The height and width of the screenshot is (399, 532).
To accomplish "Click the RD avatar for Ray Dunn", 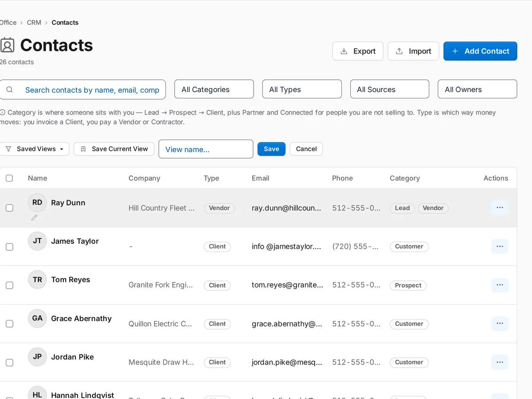I will point(37,202).
